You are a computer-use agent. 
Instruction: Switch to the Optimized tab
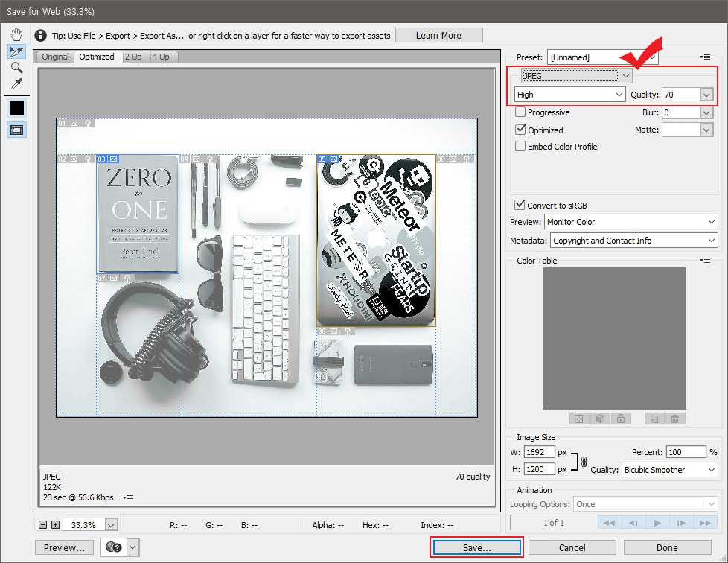pos(97,57)
